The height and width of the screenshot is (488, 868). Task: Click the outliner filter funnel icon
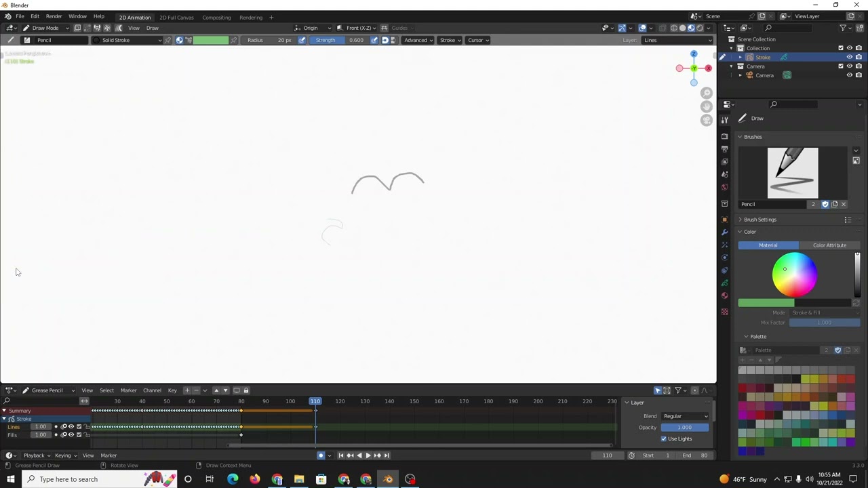[843, 28]
